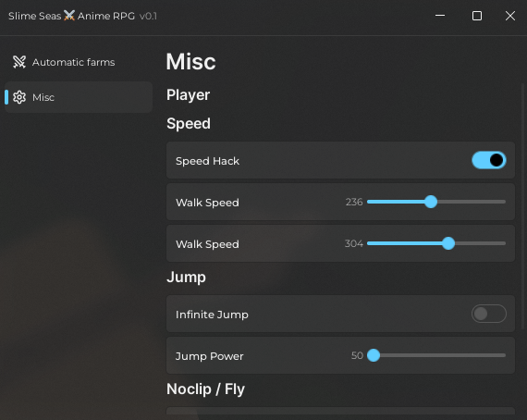Image resolution: width=527 pixels, height=420 pixels.
Task: Click the gear icon beside Misc
Action: pyautogui.click(x=19, y=97)
